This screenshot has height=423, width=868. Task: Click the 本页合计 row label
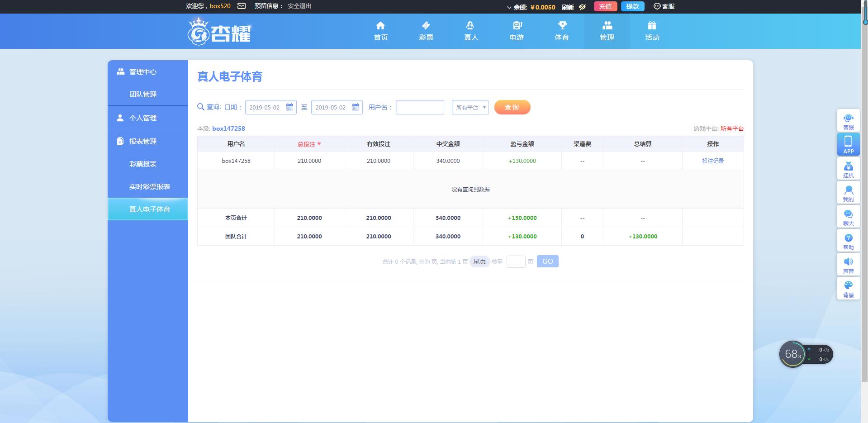[236, 218]
